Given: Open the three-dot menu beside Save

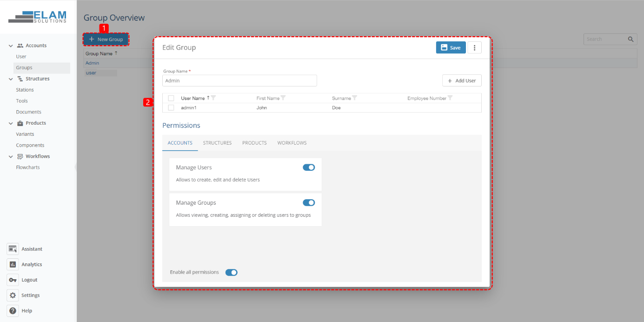Looking at the screenshot, I should (x=474, y=47).
